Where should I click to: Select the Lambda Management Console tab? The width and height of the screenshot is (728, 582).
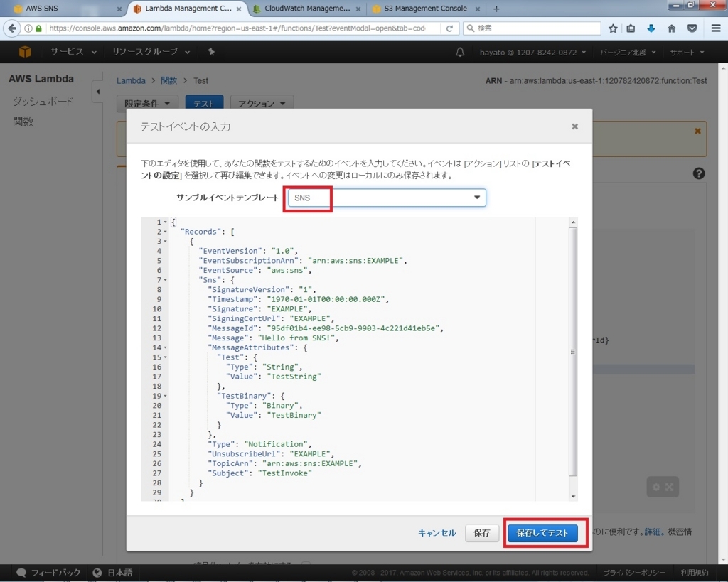(188, 9)
